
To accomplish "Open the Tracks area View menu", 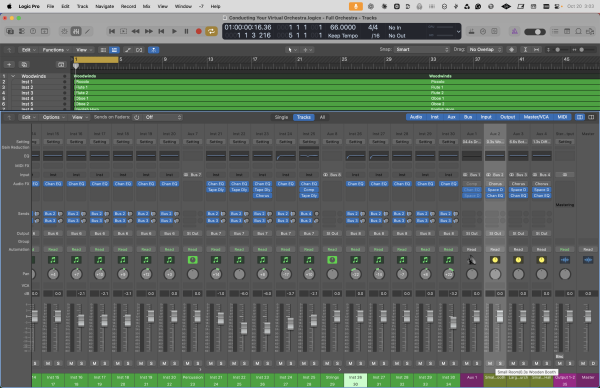I will click(x=84, y=50).
